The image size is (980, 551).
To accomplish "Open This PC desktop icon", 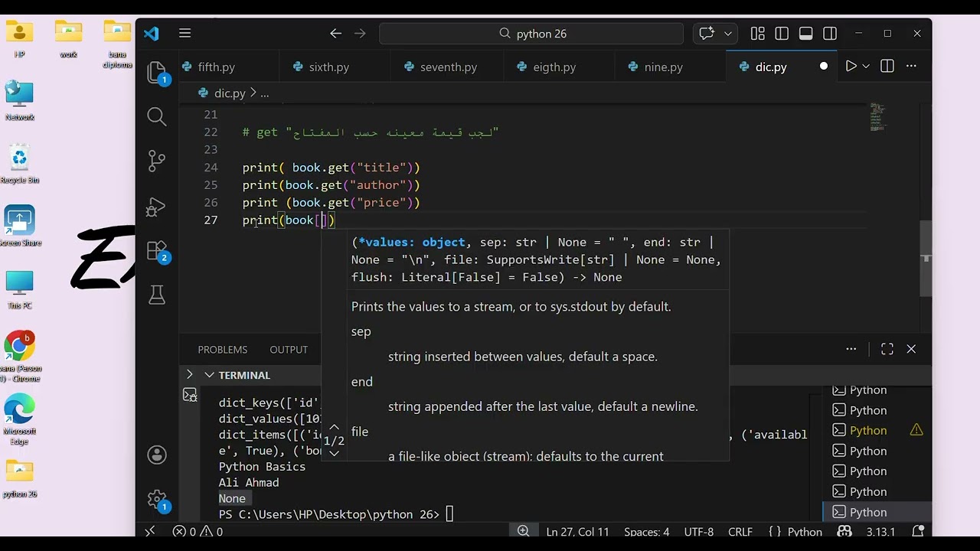I will click(19, 289).
